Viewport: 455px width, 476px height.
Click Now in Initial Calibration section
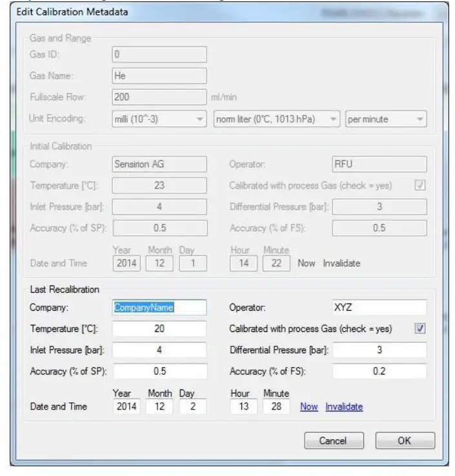point(307,264)
